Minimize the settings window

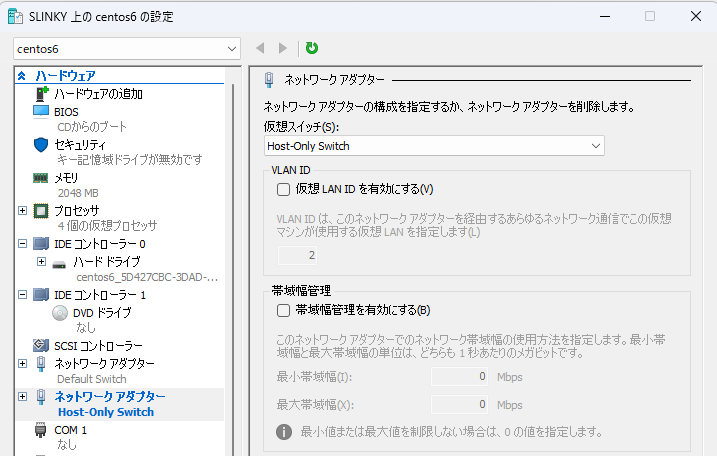pos(605,16)
